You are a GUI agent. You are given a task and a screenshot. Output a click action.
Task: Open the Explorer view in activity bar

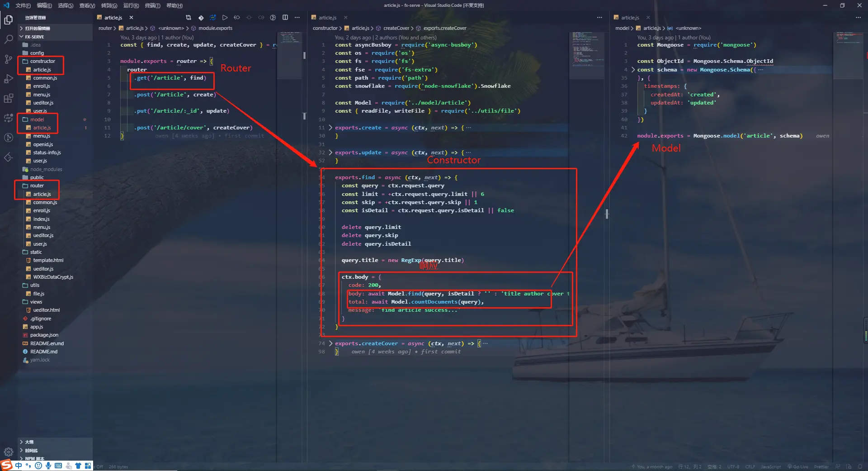[8, 19]
